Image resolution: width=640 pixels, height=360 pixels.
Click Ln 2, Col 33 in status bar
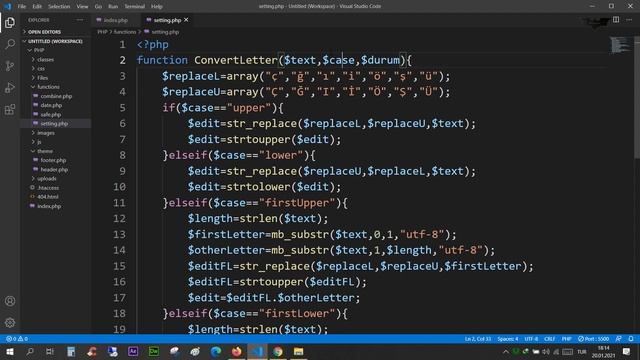(x=478, y=339)
